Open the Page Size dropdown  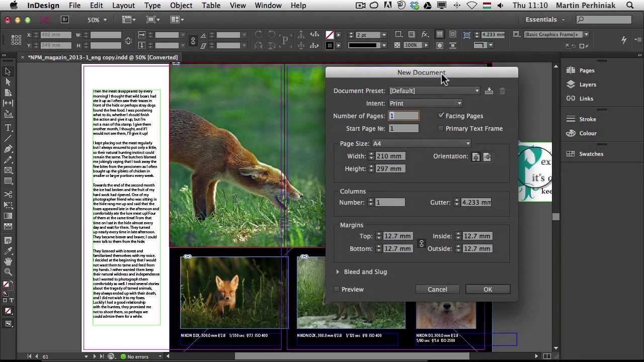pos(467,143)
